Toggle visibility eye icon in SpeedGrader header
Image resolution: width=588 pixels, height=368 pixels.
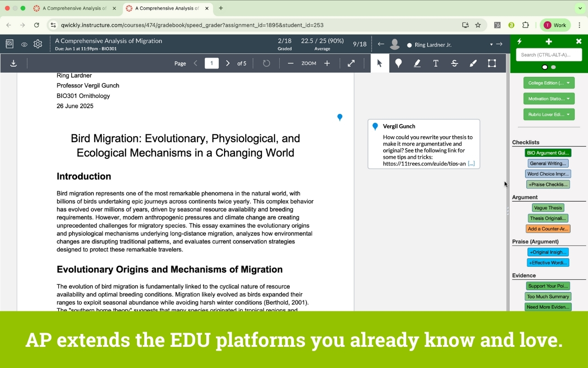coord(24,44)
